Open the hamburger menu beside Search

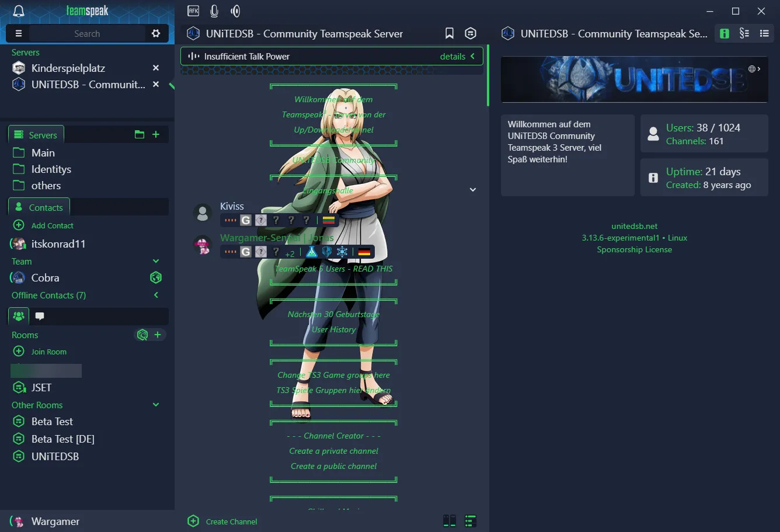pos(18,33)
